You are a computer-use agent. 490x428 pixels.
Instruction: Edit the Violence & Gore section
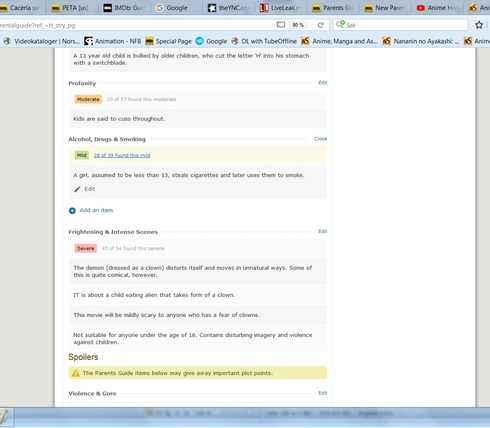[x=323, y=393]
